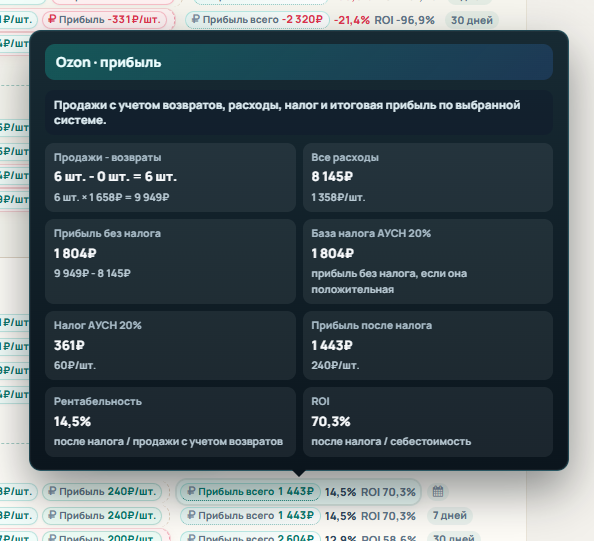Screen dimensions: 594x541
Task: Click the 'Продажи - возвраты' card label
Action: coord(107,157)
